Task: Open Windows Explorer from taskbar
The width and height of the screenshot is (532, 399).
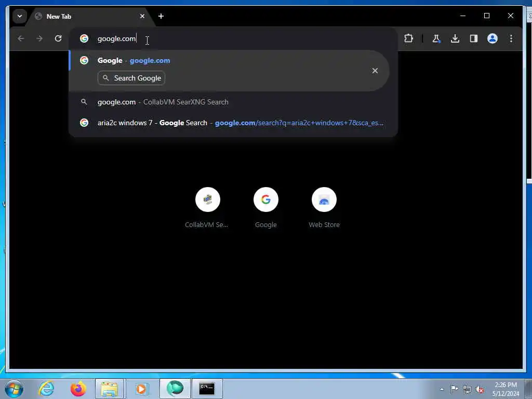Action: (x=109, y=389)
